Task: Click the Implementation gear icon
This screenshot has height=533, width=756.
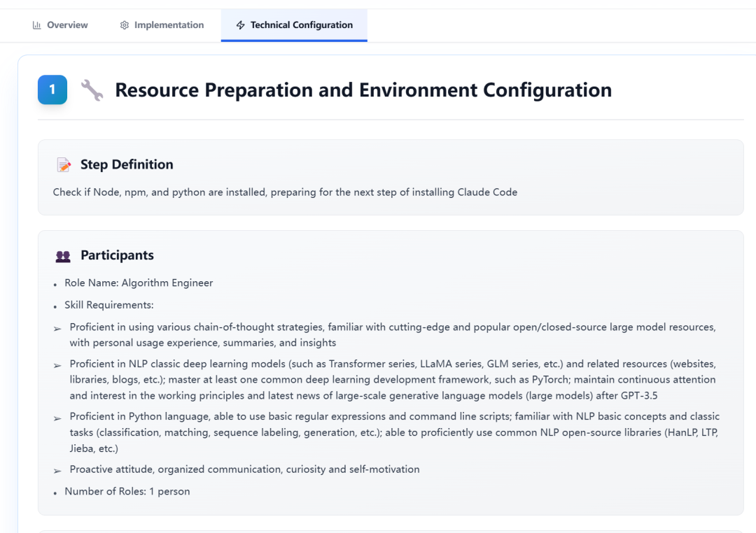Action: (125, 25)
